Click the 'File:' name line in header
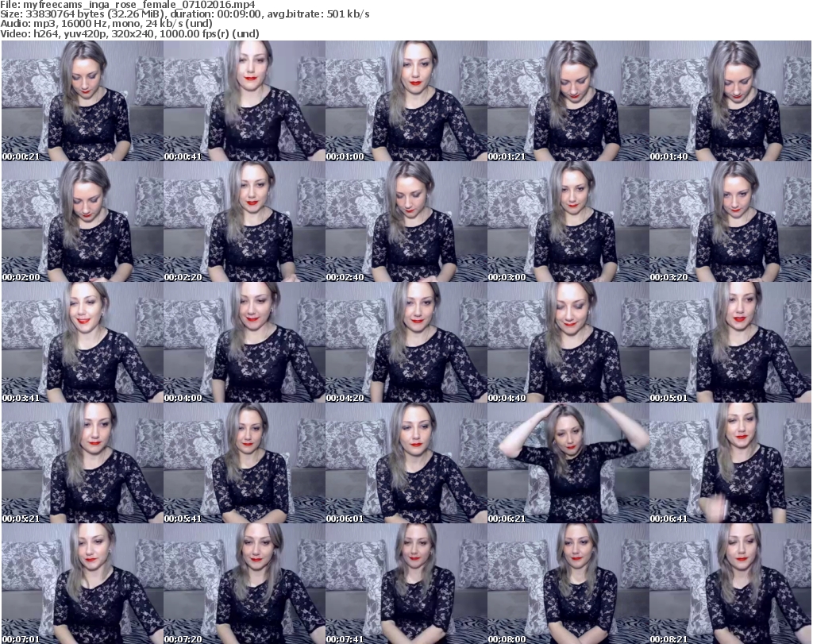This screenshot has height=644, width=813. pos(128,5)
